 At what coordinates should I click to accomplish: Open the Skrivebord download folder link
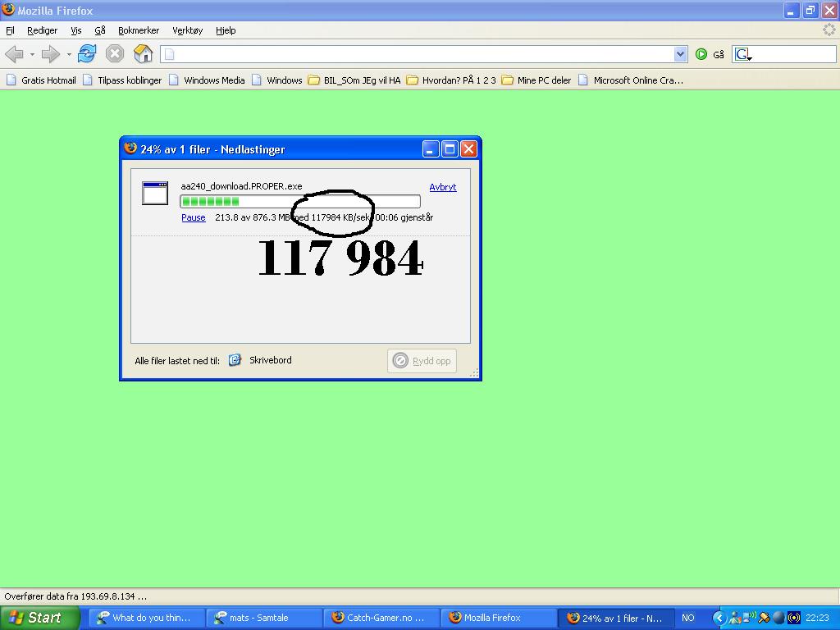click(271, 361)
